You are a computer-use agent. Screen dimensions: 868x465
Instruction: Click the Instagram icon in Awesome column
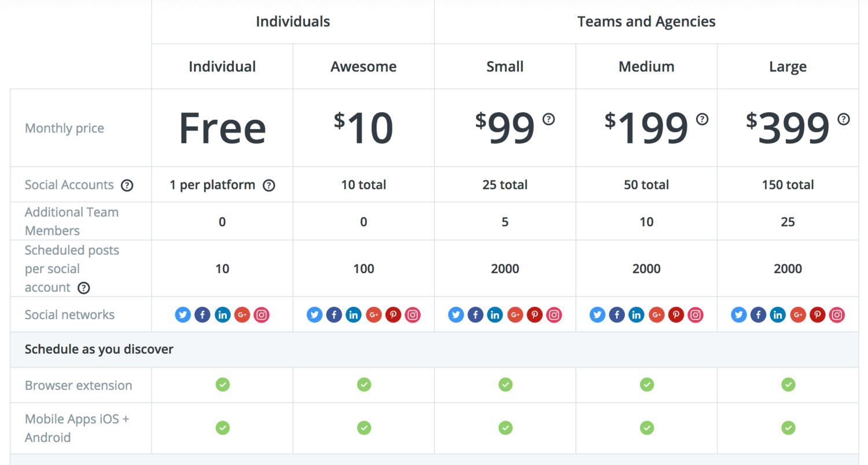(x=413, y=315)
